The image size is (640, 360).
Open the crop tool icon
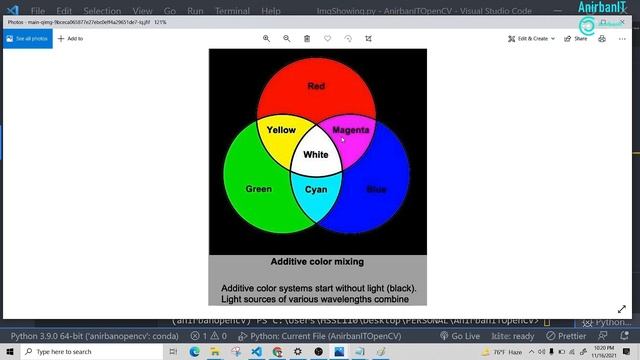(368, 38)
